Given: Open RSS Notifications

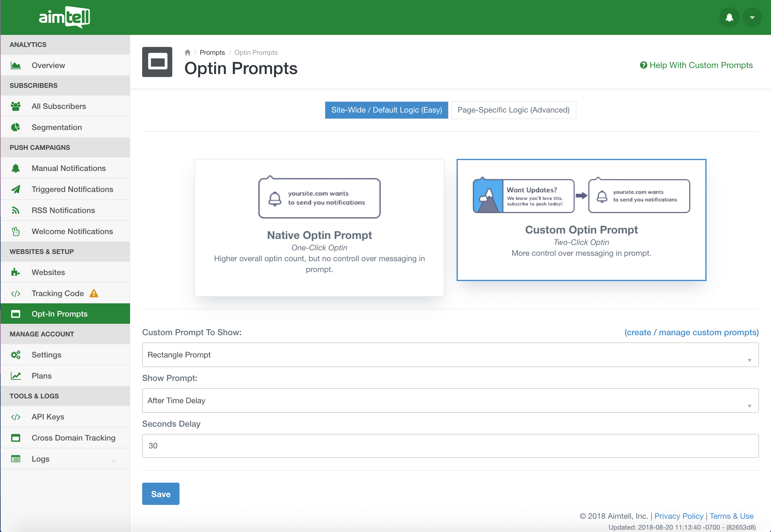Looking at the screenshot, I should 65,210.
